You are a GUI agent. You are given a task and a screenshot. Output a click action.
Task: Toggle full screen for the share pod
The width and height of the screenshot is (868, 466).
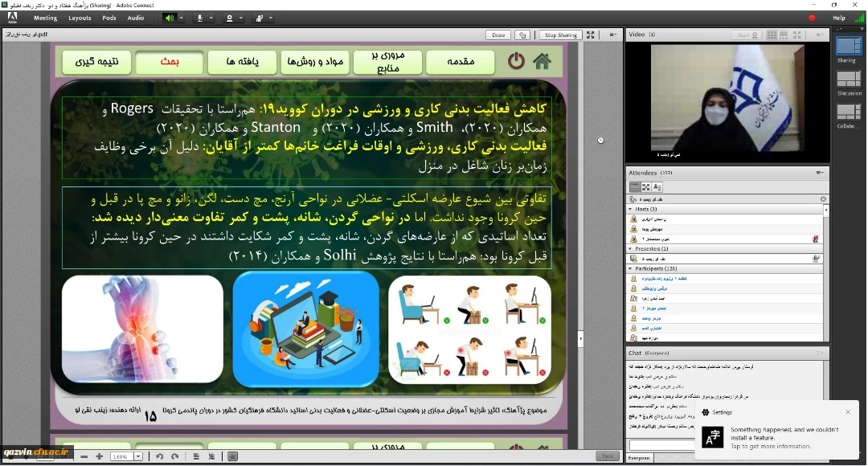point(591,35)
